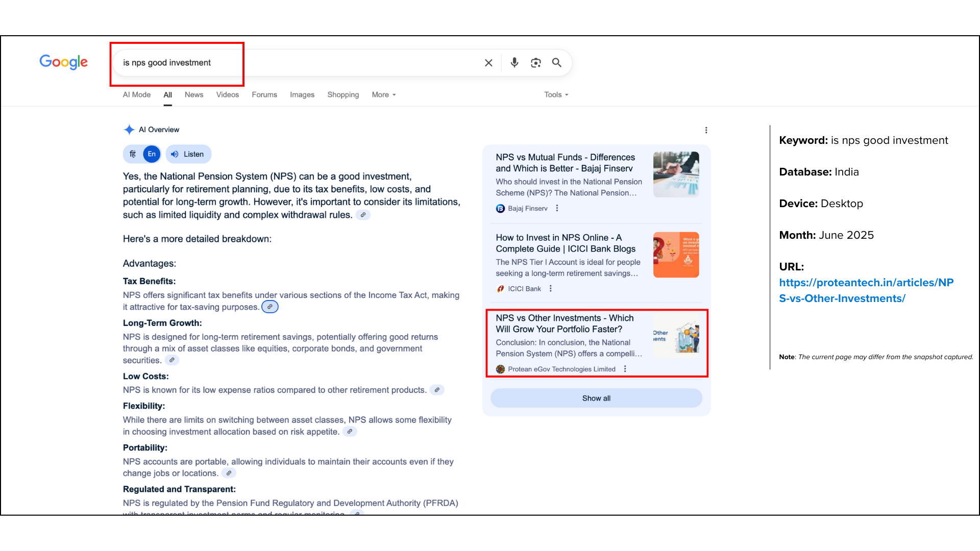The height and width of the screenshot is (551, 980).
Task: Open the Tools dropdown
Action: (556, 95)
